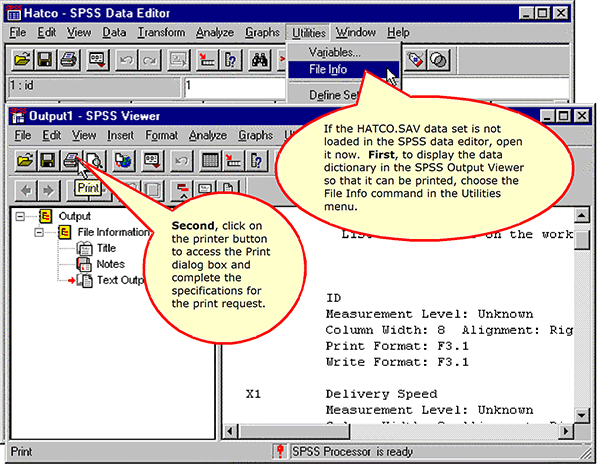Click Redo icon in Data Editor toolbar
Image resolution: width=600 pixels, height=466 pixels.
click(150, 60)
